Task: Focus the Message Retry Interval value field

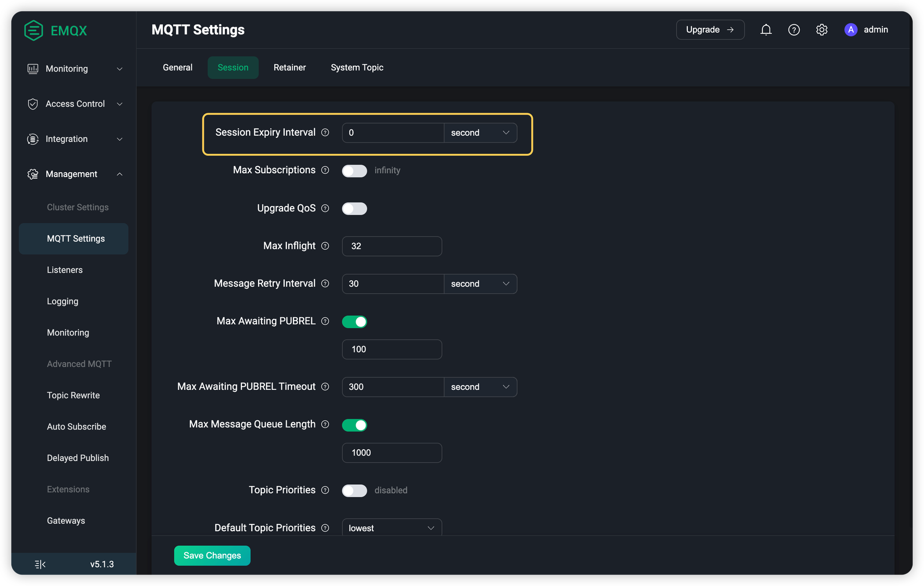Action: tap(393, 284)
